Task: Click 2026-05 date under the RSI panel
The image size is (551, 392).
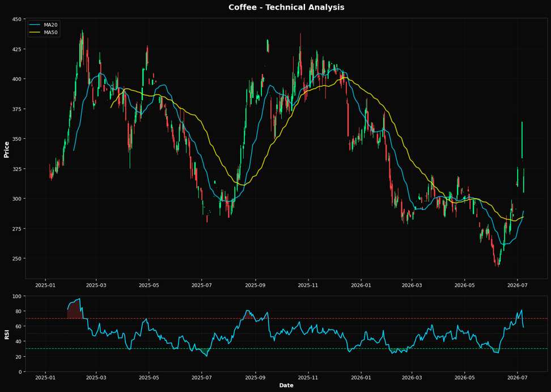Action: [465, 378]
